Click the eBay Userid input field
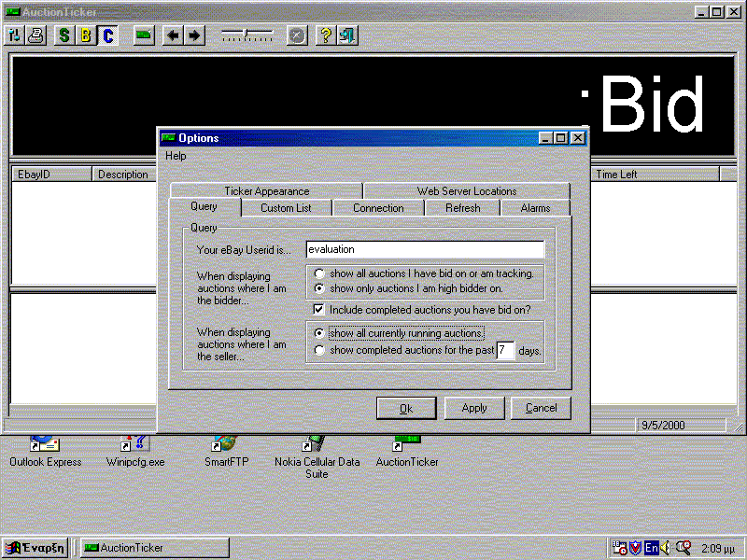This screenshot has height=560, width=747. (x=425, y=249)
